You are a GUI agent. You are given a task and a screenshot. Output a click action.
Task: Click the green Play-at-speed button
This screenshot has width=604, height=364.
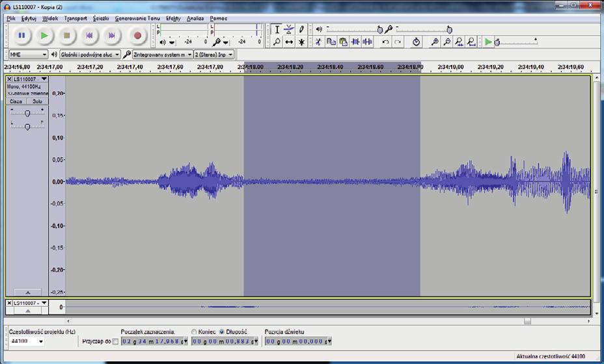(x=488, y=42)
